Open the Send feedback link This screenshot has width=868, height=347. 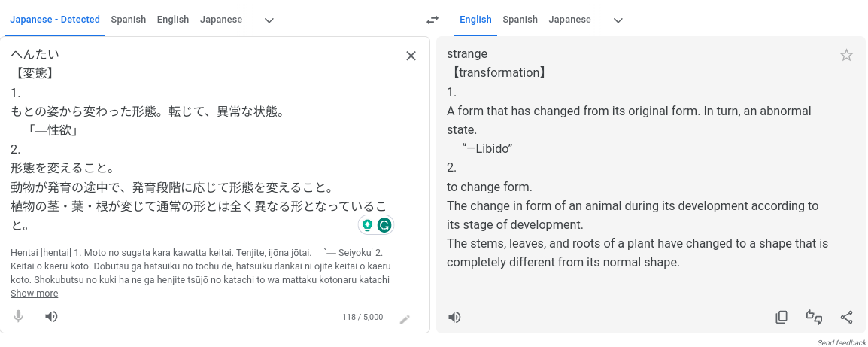click(x=842, y=343)
